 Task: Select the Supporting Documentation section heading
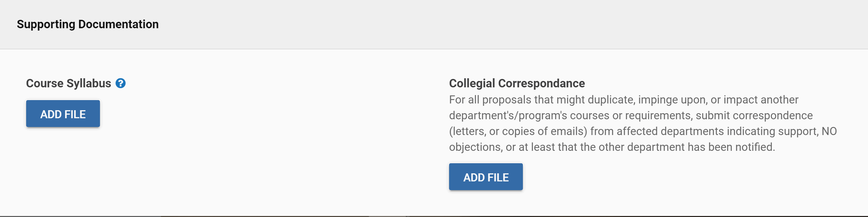(x=88, y=24)
